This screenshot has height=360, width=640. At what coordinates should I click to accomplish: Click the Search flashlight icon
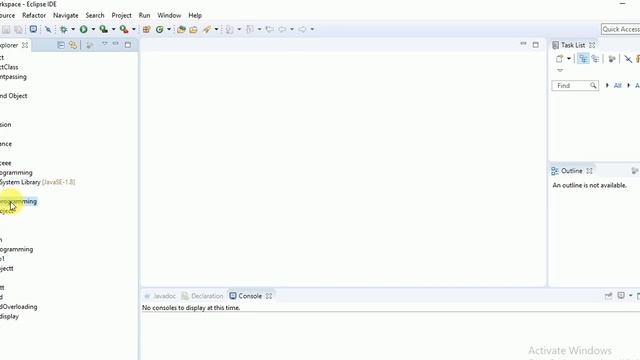click(x=207, y=29)
